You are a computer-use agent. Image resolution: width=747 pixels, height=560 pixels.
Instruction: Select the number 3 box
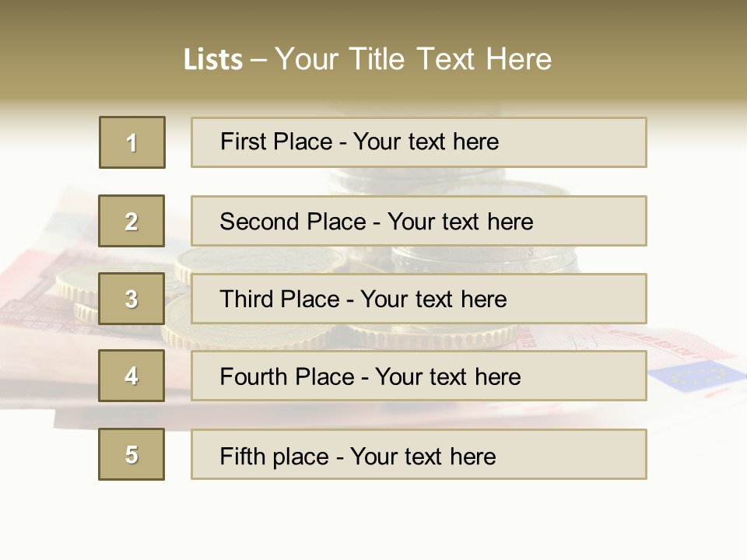[132, 299]
